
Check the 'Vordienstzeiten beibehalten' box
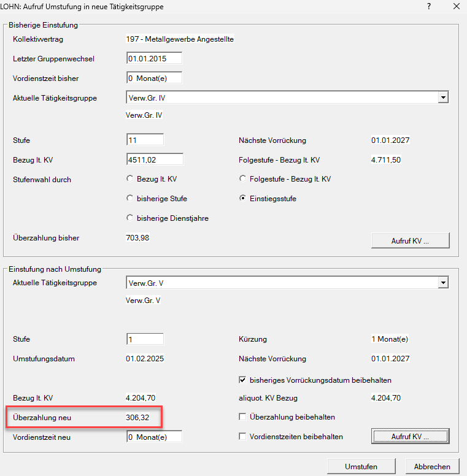pyautogui.click(x=242, y=437)
